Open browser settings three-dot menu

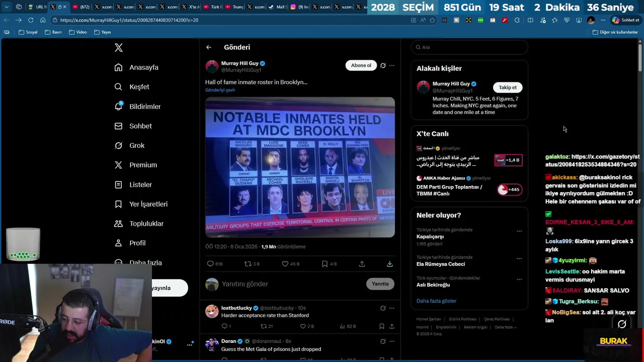click(x=603, y=20)
